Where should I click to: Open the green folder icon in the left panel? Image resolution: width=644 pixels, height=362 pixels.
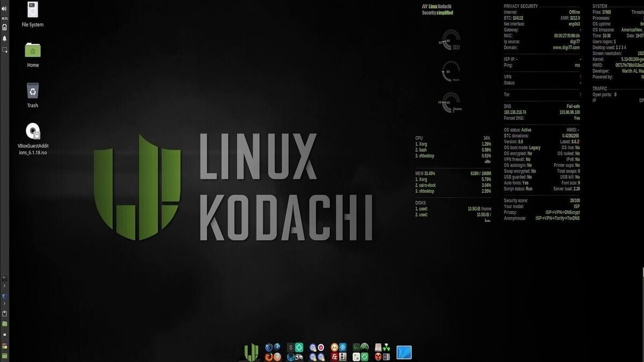[x=4, y=324]
